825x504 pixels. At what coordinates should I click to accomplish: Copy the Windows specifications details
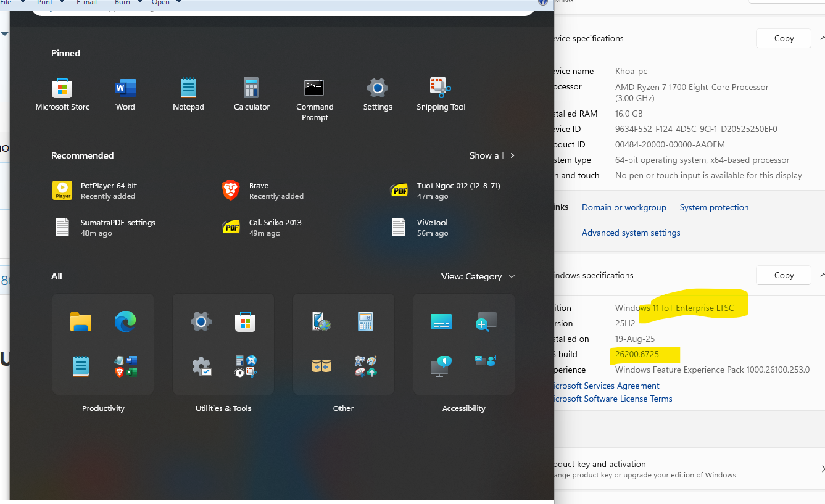coord(783,275)
